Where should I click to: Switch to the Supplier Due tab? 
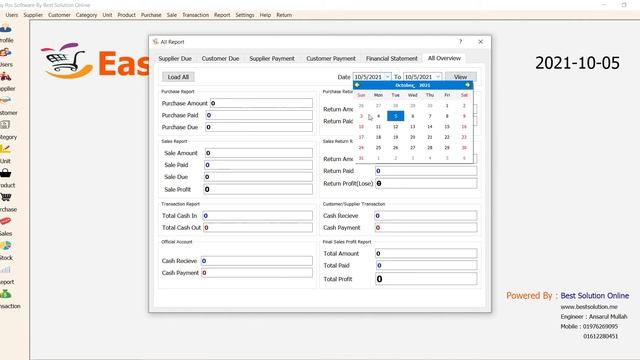pos(175,58)
